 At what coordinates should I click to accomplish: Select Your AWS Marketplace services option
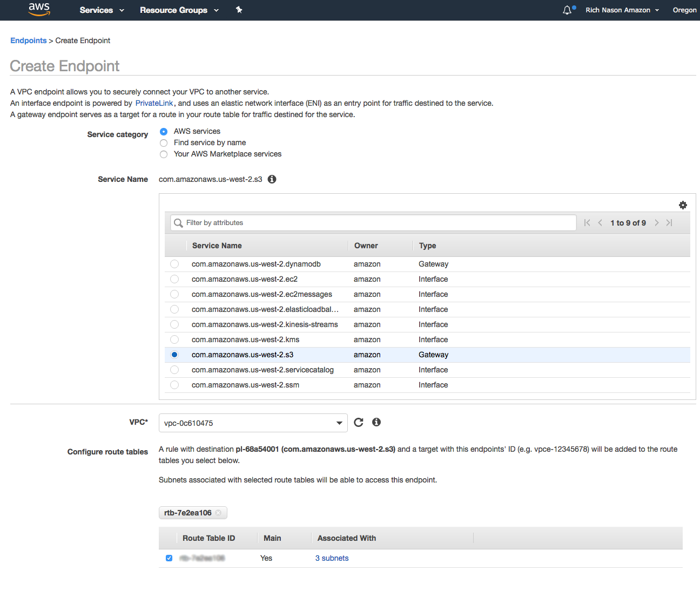tap(164, 154)
